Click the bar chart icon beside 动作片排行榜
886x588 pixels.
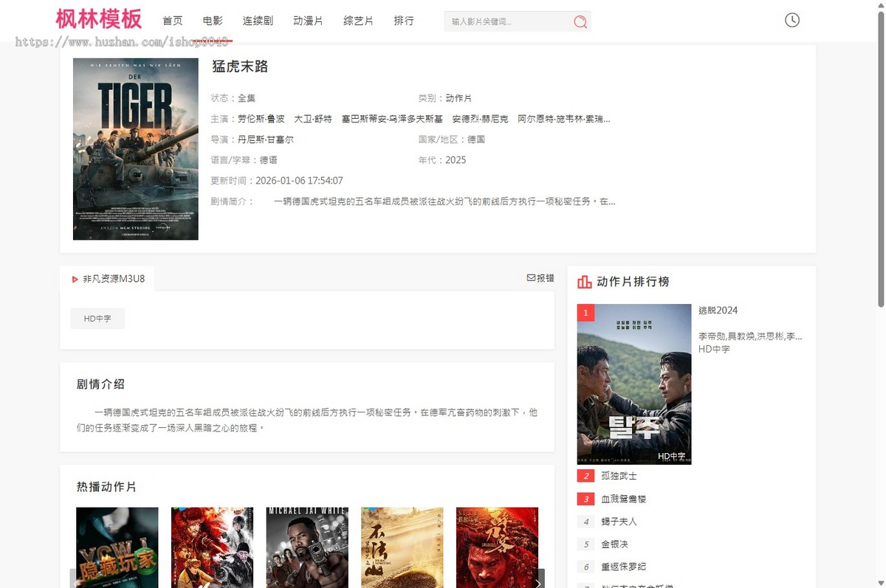[x=584, y=282]
